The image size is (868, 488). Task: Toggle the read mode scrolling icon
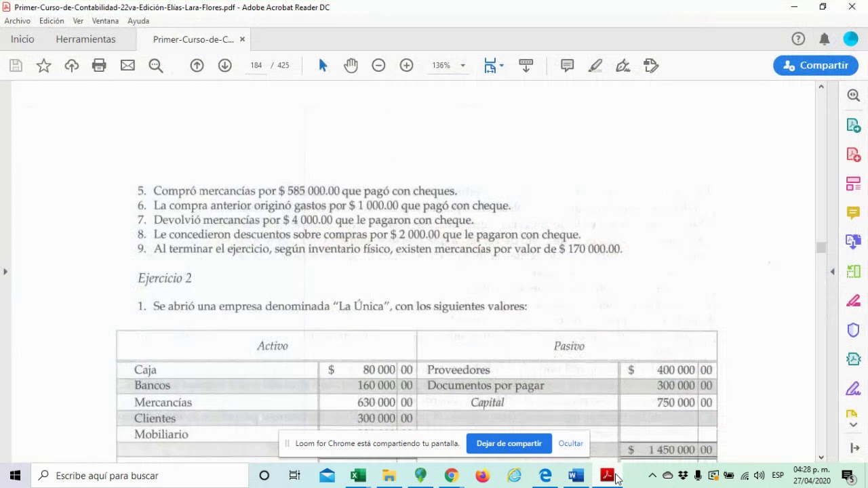point(526,66)
